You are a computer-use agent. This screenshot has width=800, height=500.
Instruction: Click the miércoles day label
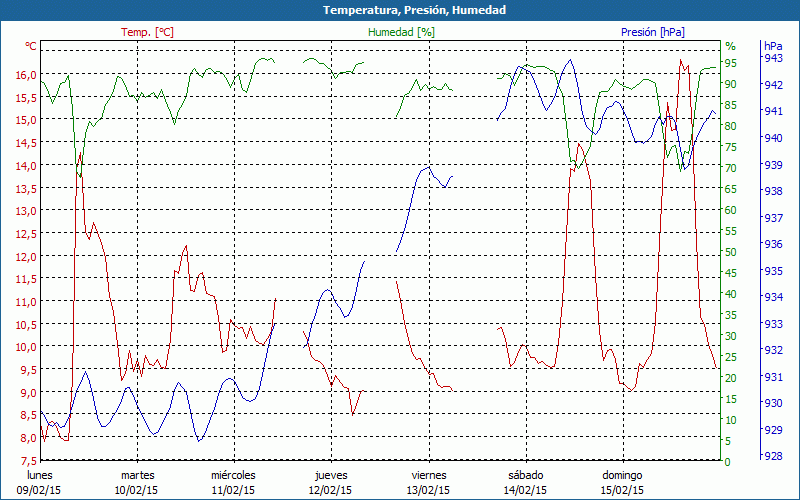(233, 475)
